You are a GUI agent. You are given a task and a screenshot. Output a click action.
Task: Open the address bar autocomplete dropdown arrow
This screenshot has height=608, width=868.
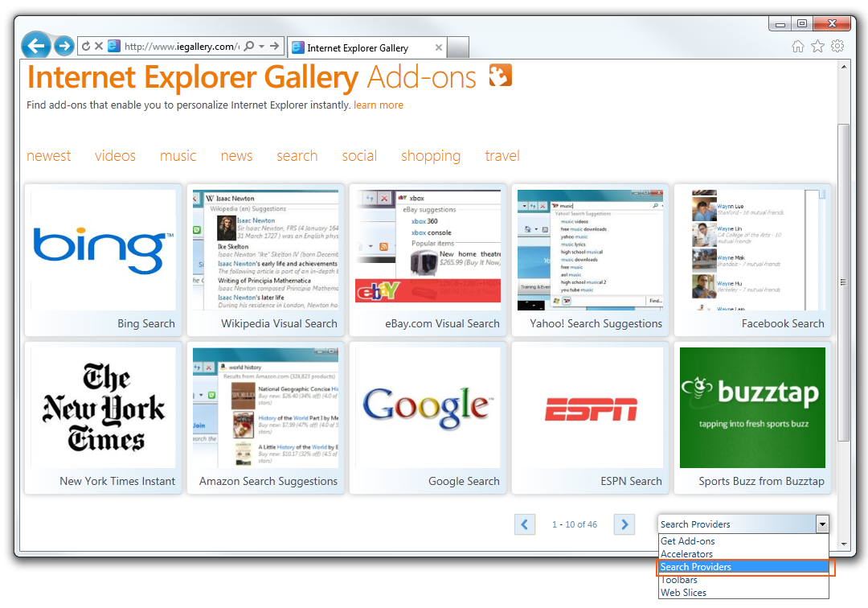[x=261, y=47]
